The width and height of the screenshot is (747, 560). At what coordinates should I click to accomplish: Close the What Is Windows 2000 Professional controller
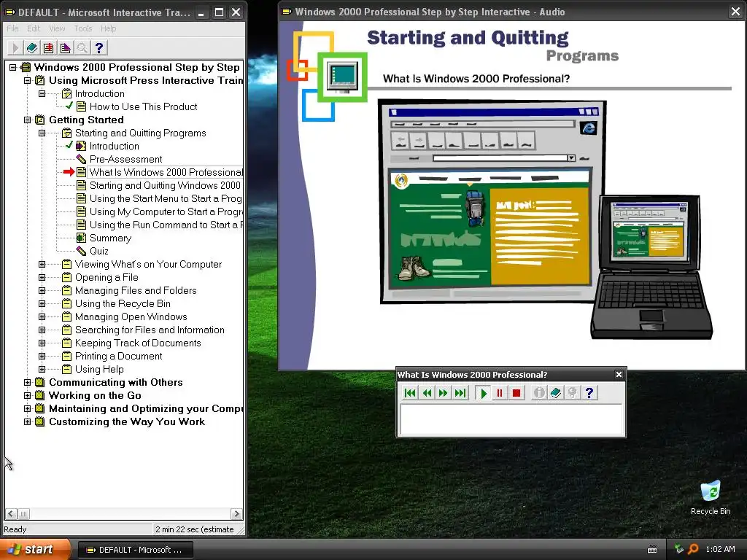click(619, 375)
